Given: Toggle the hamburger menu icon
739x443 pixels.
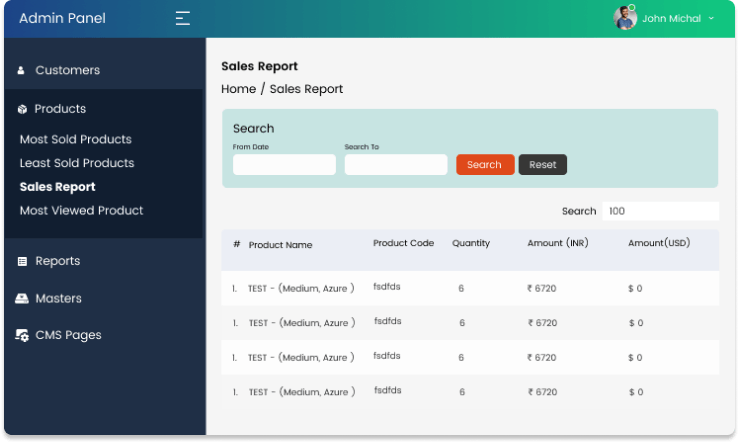Looking at the screenshot, I should point(182,18).
